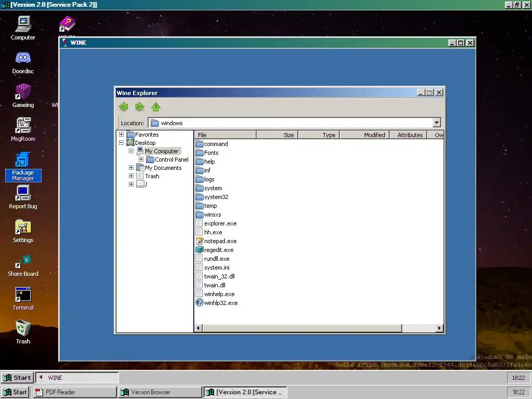
Task: Click the scroll right arrow in file list
Action: point(440,328)
